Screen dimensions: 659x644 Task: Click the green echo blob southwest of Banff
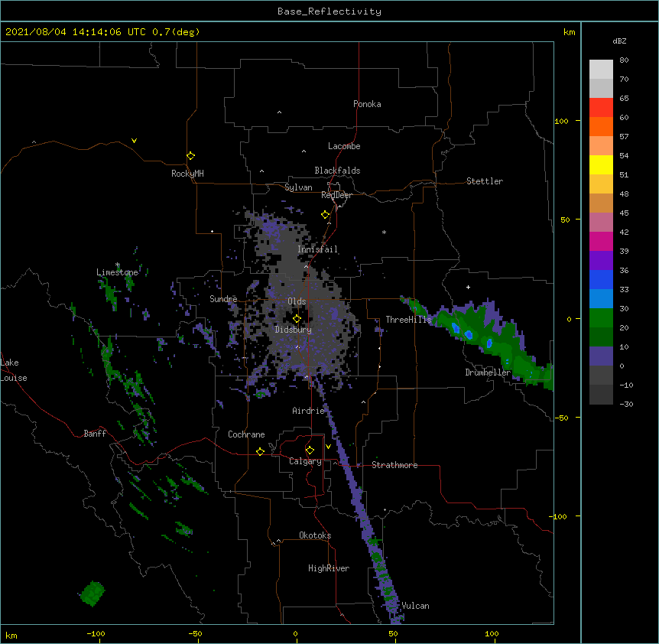(x=92, y=594)
